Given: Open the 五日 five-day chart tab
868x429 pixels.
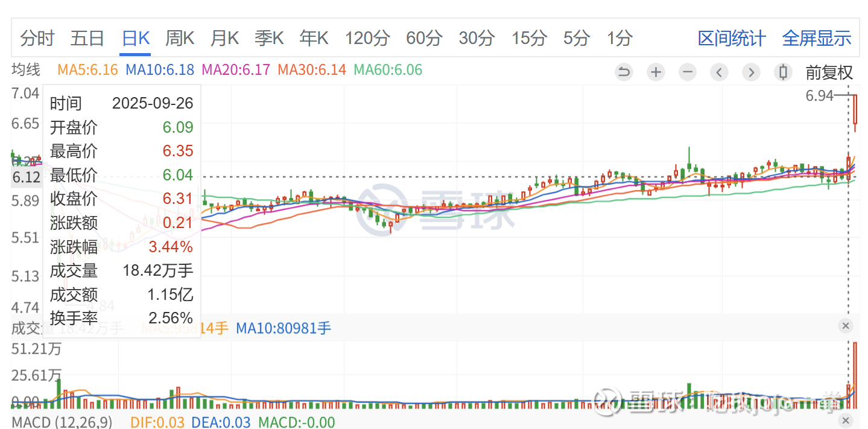Looking at the screenshot, I should 87,39.
